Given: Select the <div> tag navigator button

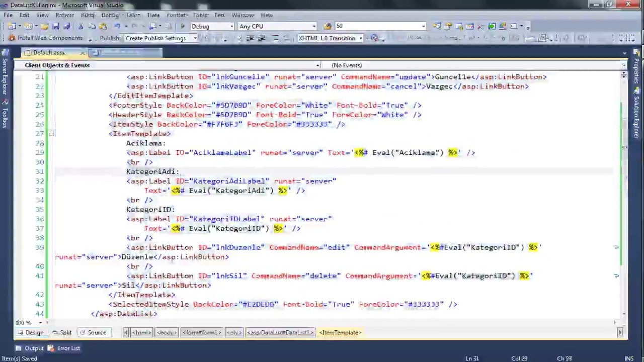Looking at the screenshot, I should click(x=234, y=332).
